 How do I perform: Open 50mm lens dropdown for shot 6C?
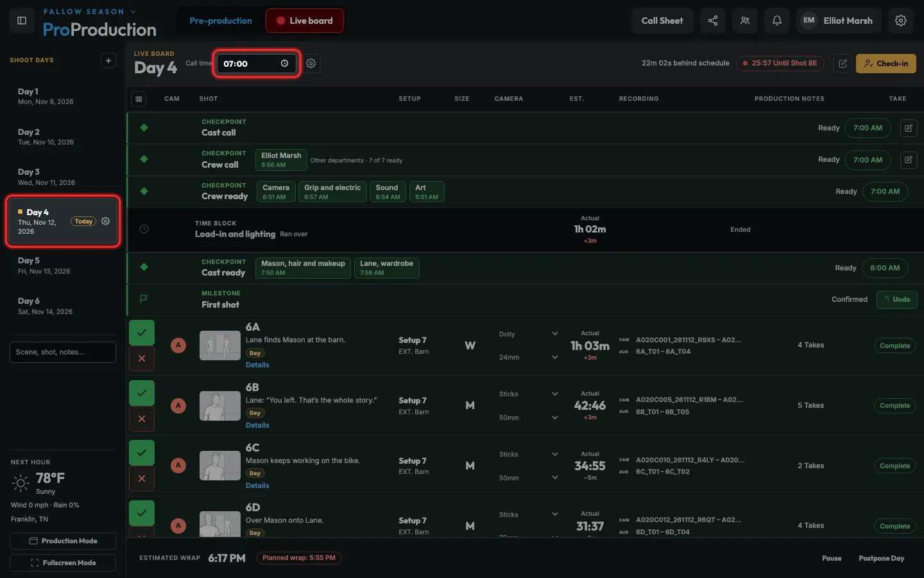click(529, 478)
